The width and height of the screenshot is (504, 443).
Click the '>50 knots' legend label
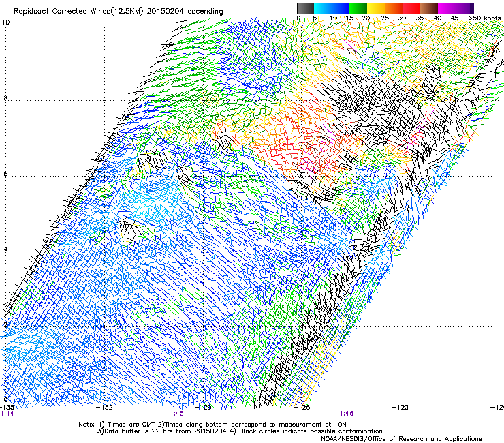tap(484, 18)
